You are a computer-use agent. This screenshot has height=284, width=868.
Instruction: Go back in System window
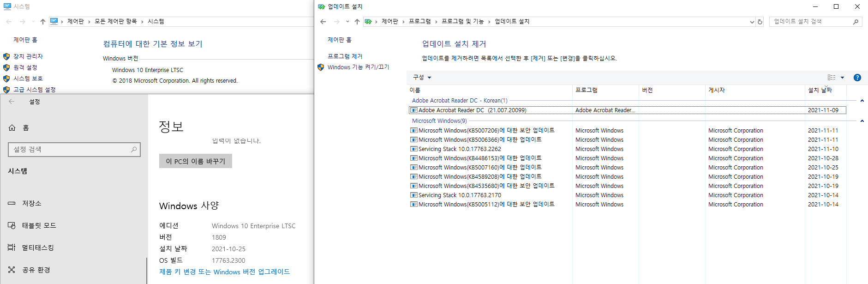click(9, 22)
